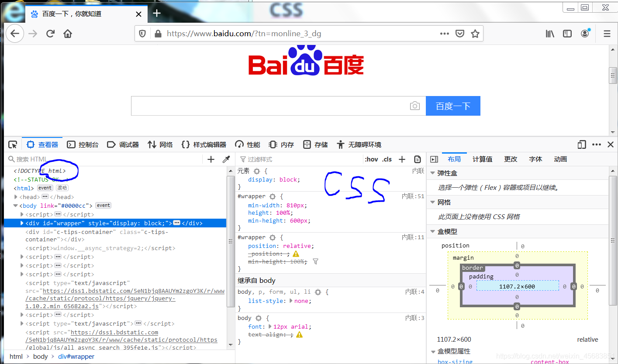Open Firefox hamburger menu
The image size is (618, 364).
(607, 34)
